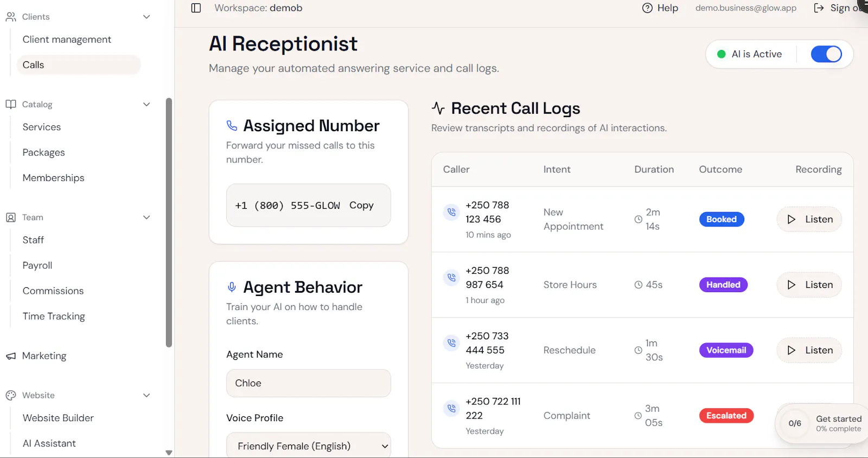Listen to the Reschedule call recording
The width and height of the screenshot is (868, 458).
coord(809,350)
